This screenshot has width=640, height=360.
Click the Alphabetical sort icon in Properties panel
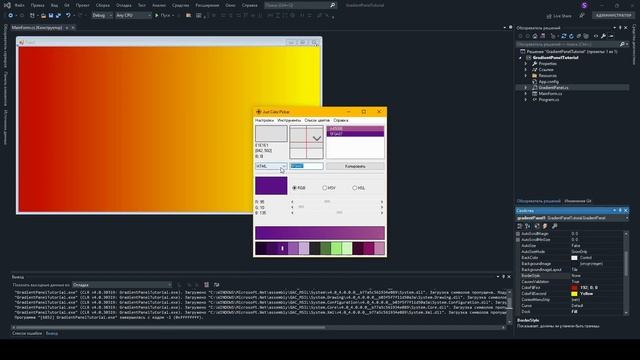coord(527,226)
